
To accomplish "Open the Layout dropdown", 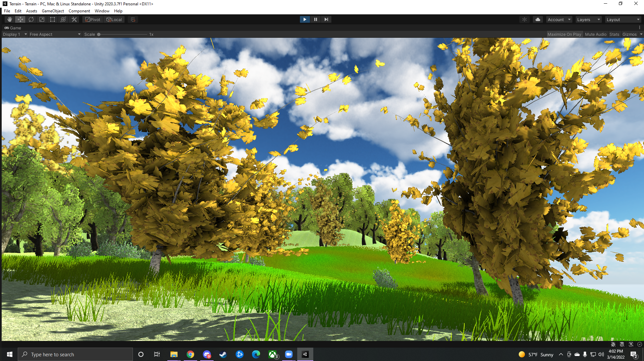I will tap(623, 19).
